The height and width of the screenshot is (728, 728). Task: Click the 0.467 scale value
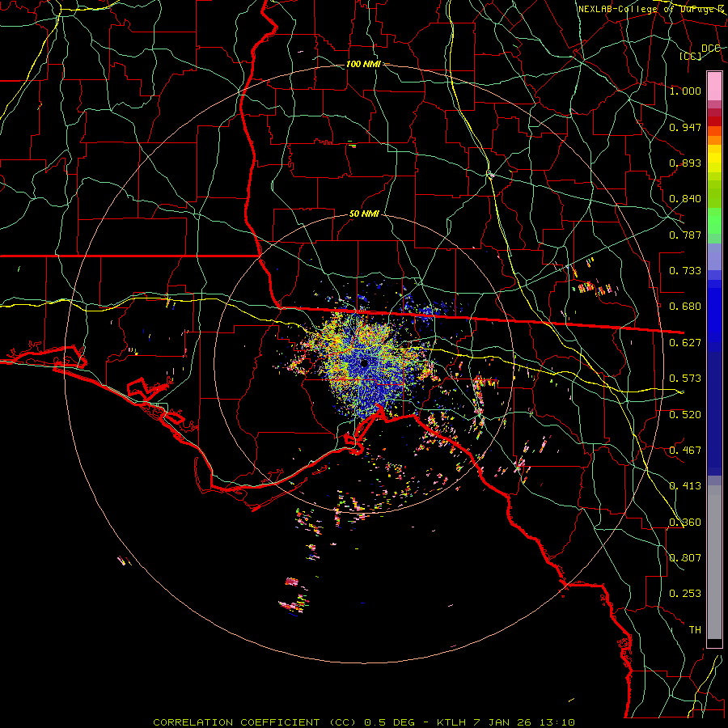pyautogui.click(x=685, y=451)
